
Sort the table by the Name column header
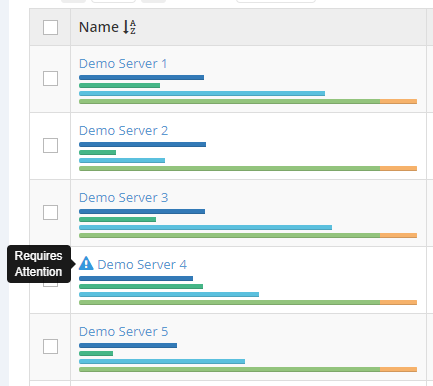coord(99,27)
